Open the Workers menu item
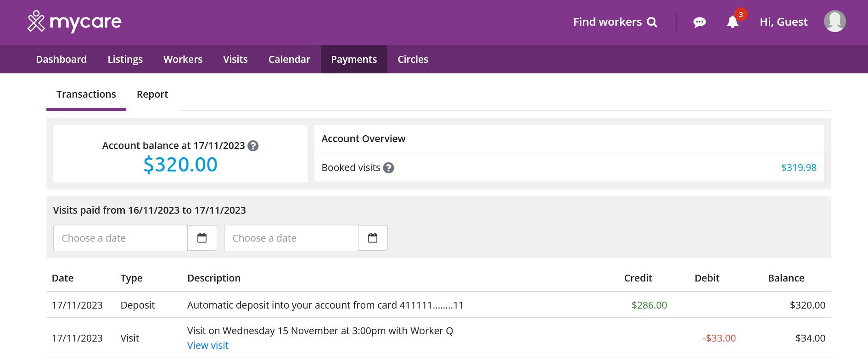This screenshot has height=359, width=868. tap(183, 59)
